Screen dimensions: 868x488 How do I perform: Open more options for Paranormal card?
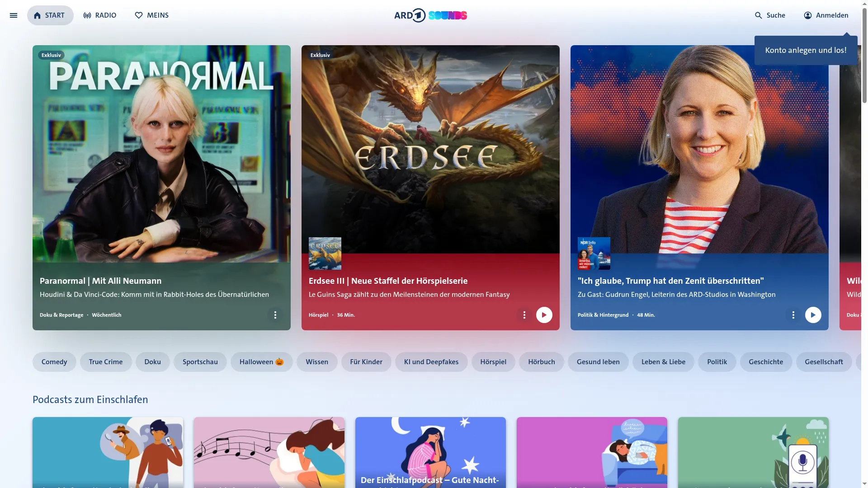pyautogui.click(x=275, y=315)
